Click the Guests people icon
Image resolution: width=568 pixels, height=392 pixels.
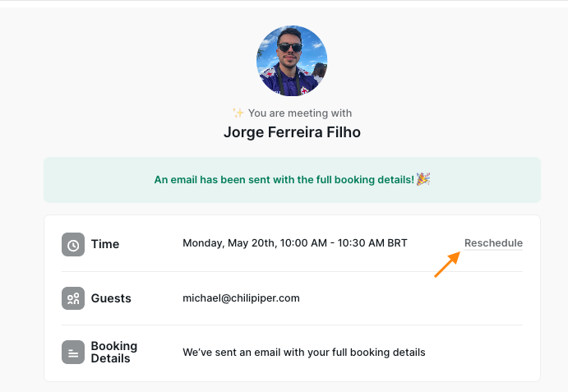pos(73,298)
